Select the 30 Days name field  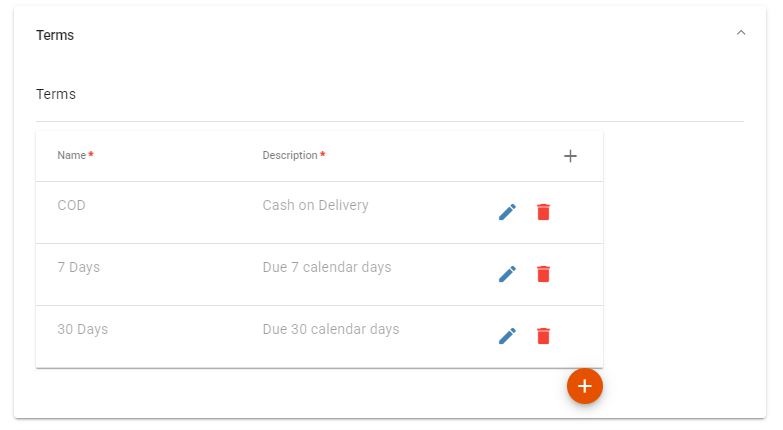[82, 329]
